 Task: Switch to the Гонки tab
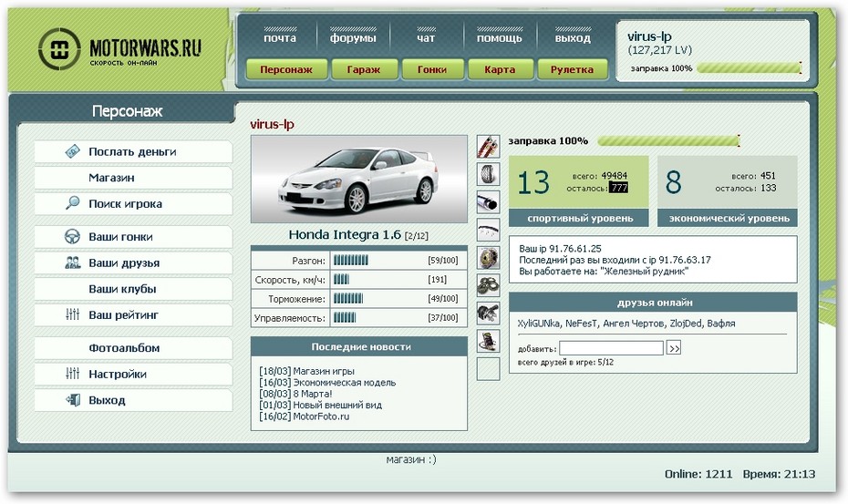click(432, 69)
